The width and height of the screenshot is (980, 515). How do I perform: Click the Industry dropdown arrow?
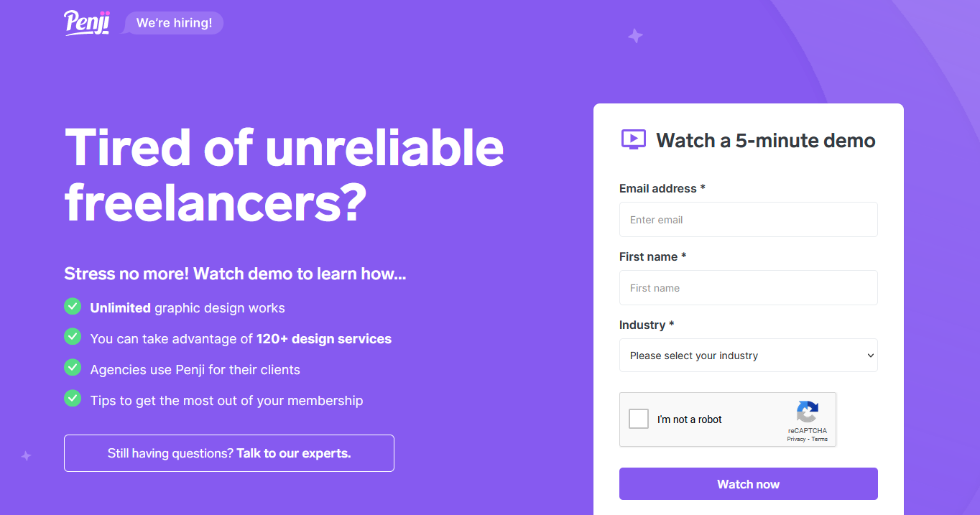click(x=870, y=356)
